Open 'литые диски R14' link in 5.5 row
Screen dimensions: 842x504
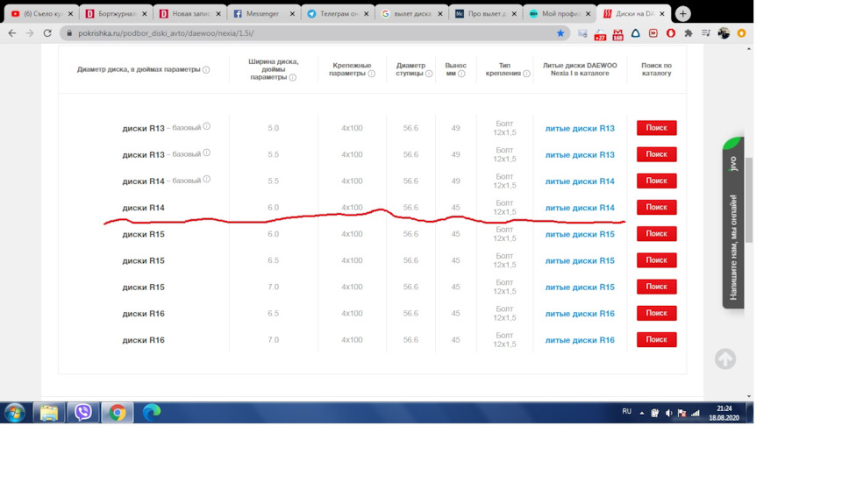coord(580,181)
